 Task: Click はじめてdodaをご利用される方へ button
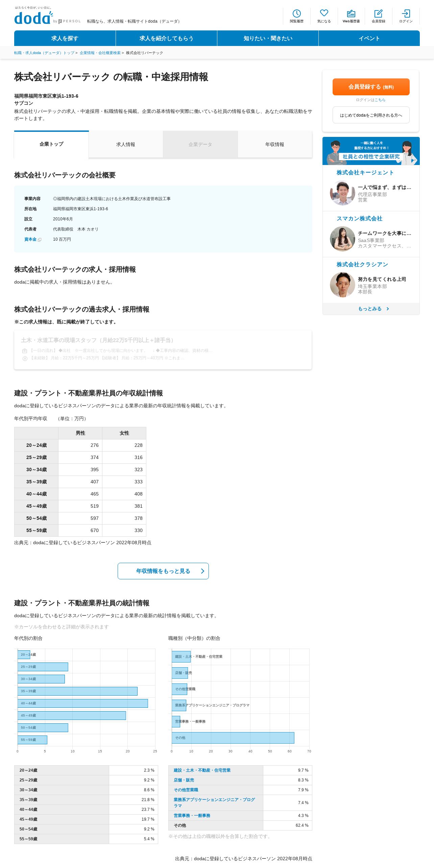[x=371, y=115]
